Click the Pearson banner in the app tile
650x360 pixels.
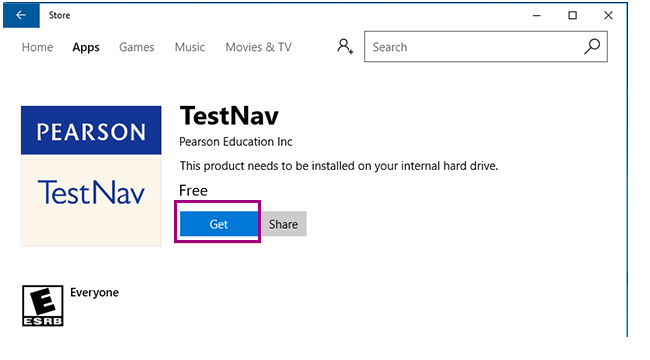click(x=91, y=130)
